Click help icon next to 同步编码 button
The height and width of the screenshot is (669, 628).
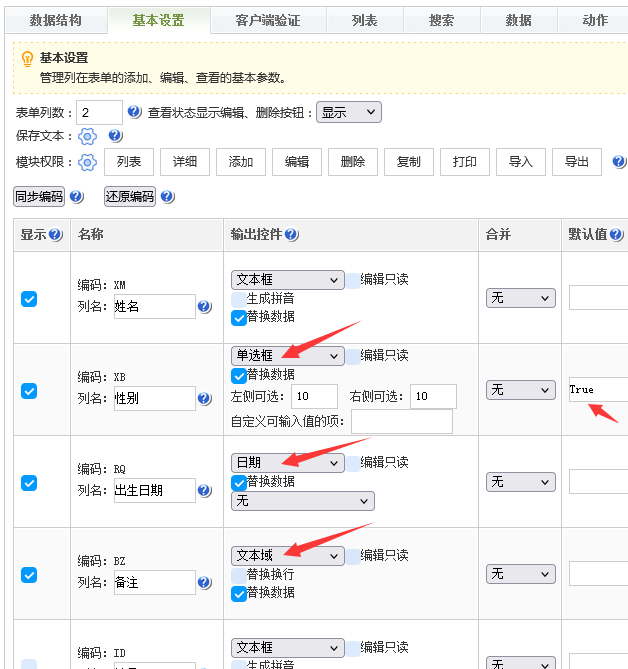click(77, 197)
